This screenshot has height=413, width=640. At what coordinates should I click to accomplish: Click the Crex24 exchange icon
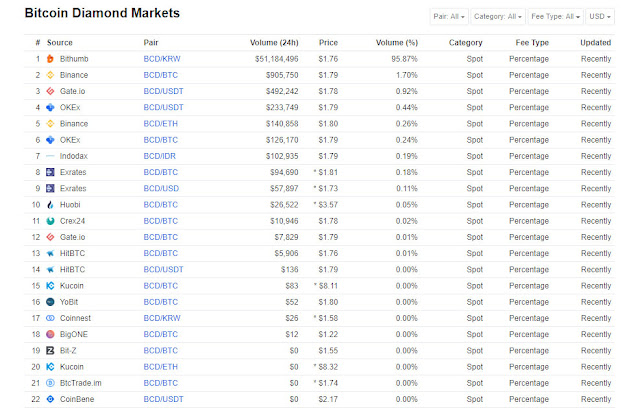coord(50,221)
